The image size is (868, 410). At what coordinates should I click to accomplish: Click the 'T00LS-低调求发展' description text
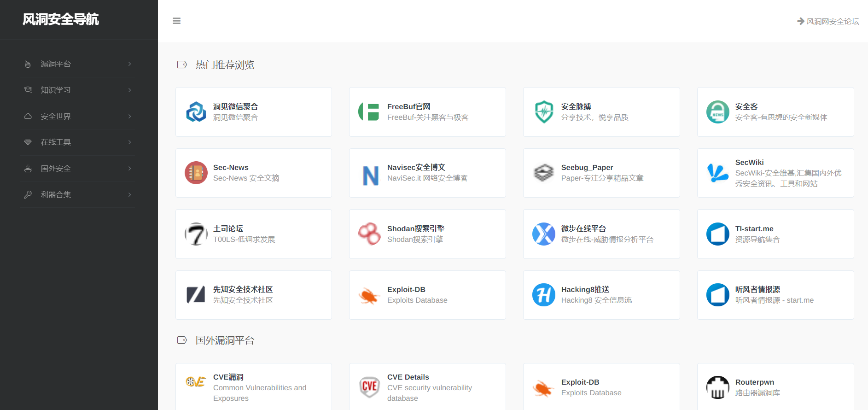(244, 240)
